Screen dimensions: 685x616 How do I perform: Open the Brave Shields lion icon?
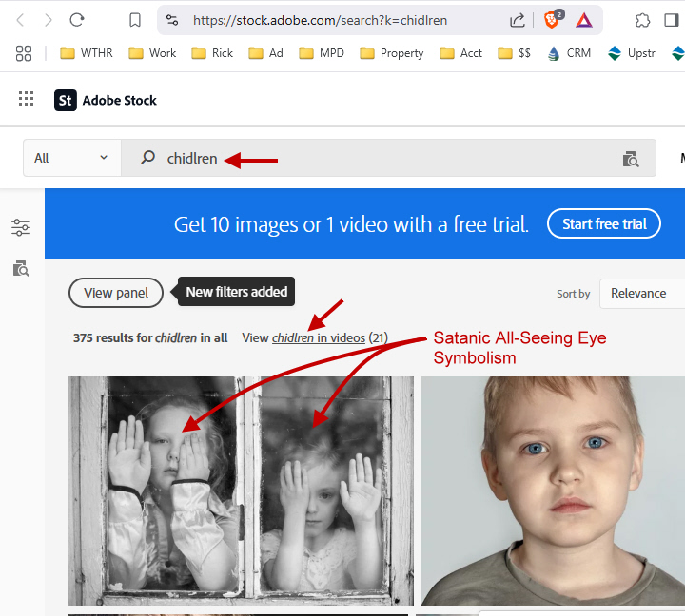point(552,20)
